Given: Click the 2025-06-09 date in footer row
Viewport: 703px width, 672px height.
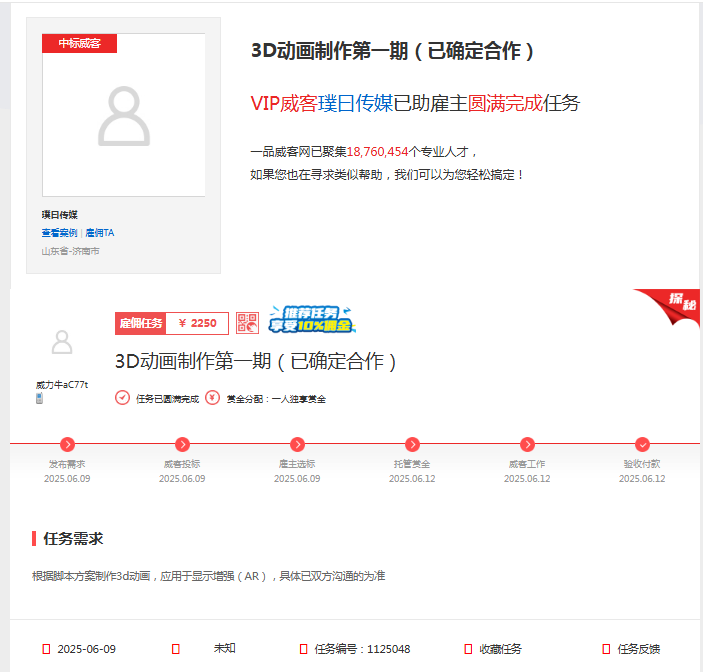Looking at the screenshot, I should [87, 649].
